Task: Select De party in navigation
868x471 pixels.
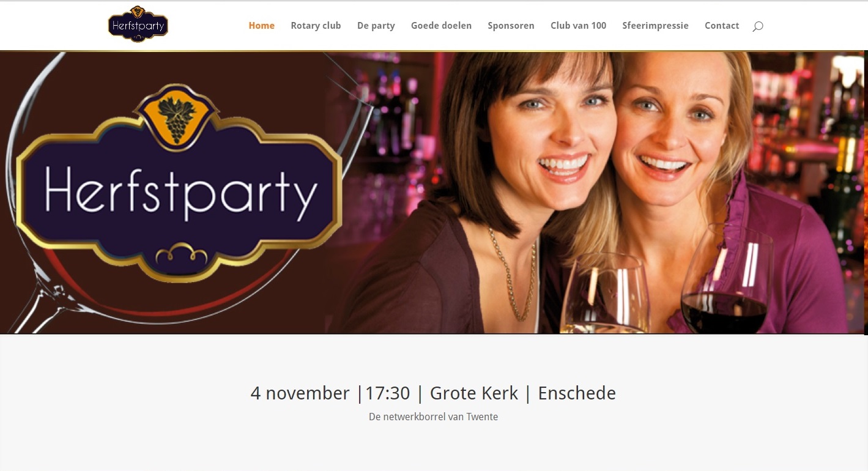Action: click(x=376, y=26)
